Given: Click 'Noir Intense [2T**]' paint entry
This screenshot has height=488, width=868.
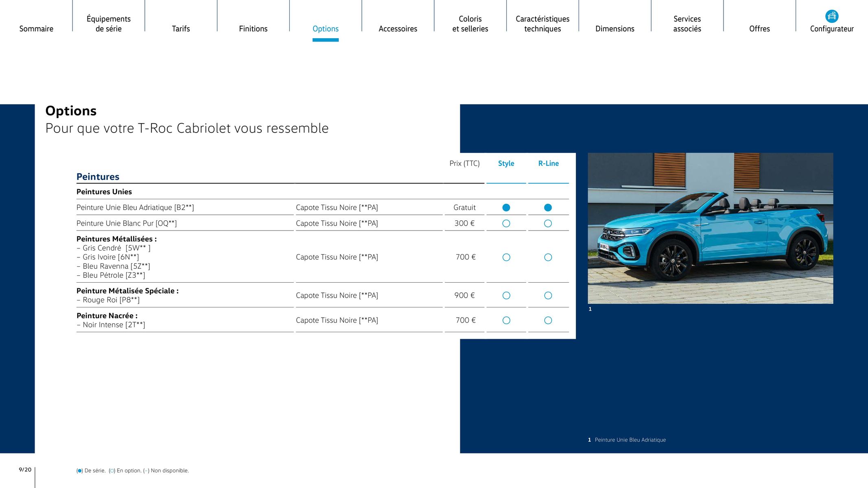Looking at the screenshot, I should 111,325.
